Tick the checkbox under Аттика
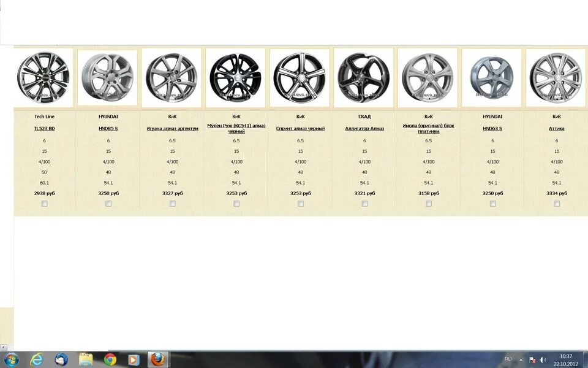 557,204
